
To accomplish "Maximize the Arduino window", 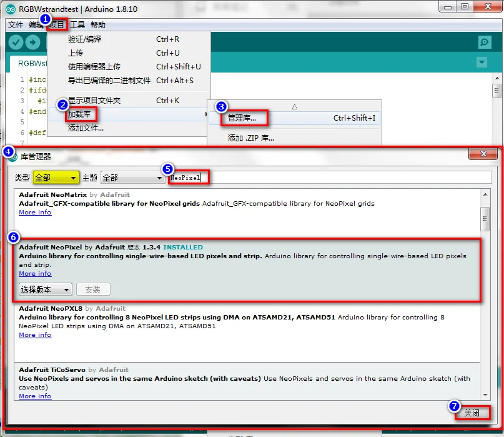I will 465,7.
